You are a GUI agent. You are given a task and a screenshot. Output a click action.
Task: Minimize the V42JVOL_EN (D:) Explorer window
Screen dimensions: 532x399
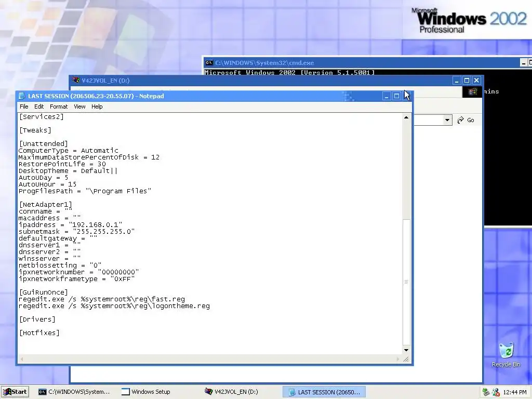[457, 81]
